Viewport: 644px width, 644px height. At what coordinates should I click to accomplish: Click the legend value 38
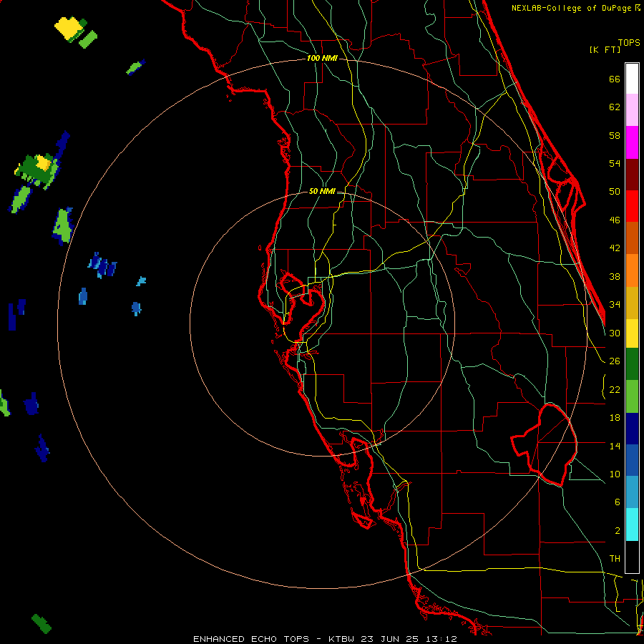(615, 276)
